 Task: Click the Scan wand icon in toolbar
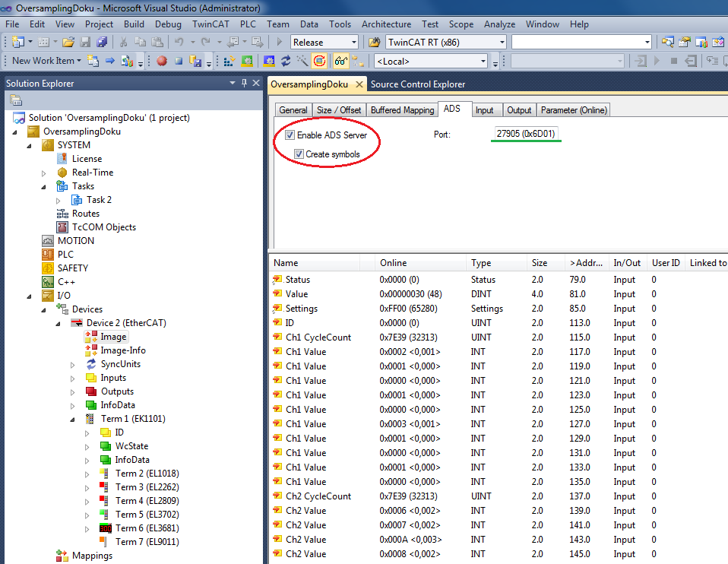point(302,61)
